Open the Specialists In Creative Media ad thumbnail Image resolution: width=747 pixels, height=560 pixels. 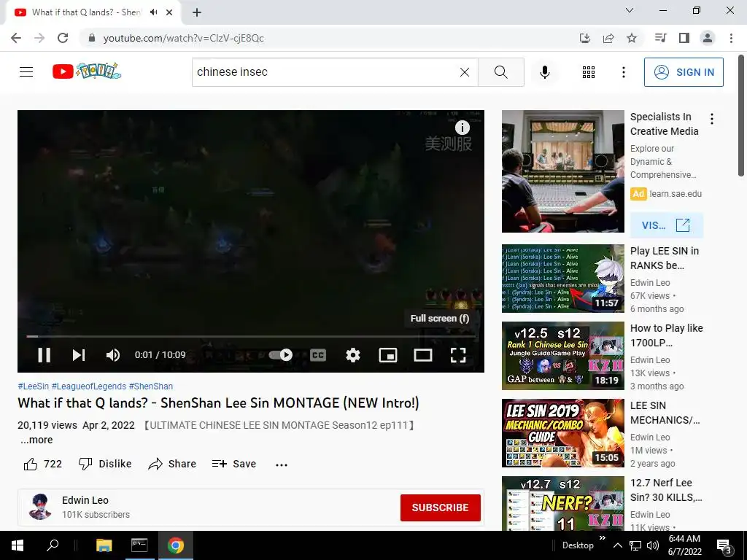tap(563, 171)
